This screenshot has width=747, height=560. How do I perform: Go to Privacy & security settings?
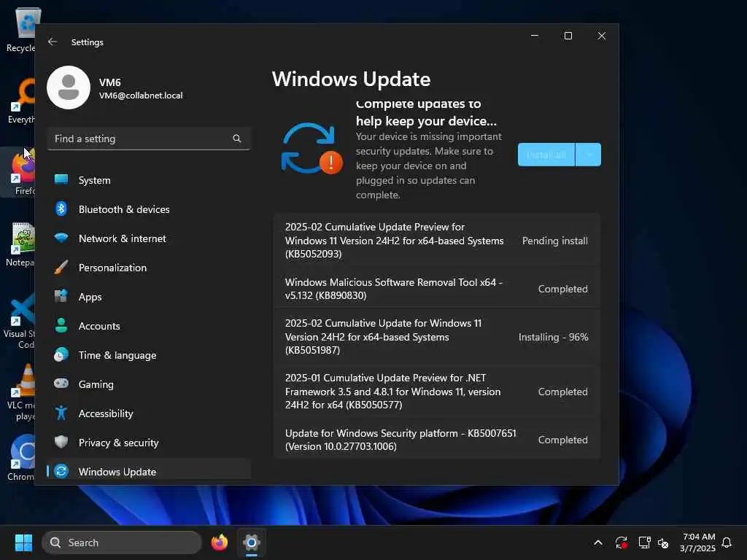pyautogui.click(x=149, y=443)
